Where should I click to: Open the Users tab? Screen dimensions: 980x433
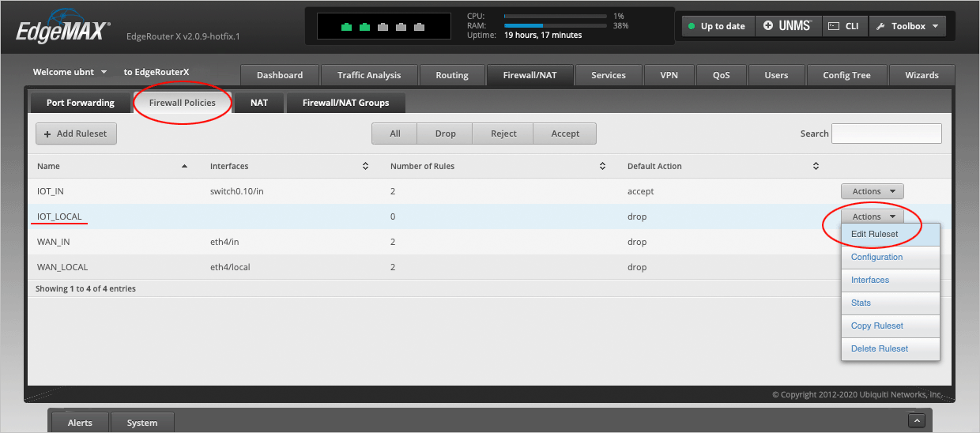(776, 75)
